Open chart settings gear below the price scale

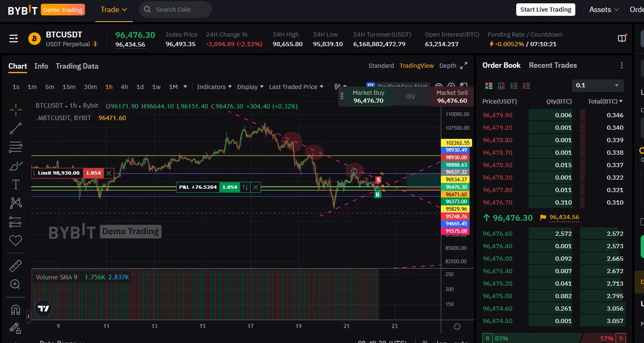(x=457, y=327)
